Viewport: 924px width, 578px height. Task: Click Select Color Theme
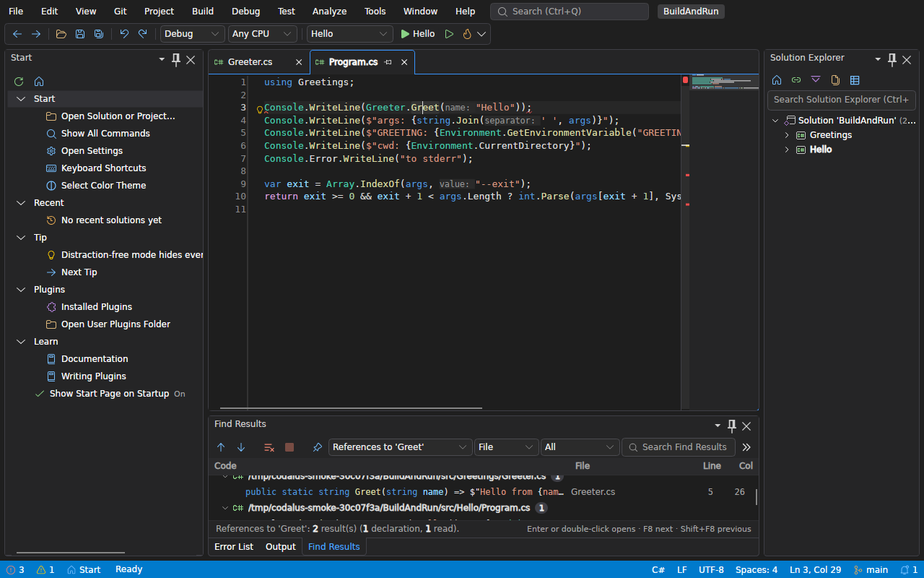pyautogui.click(x=104, y=186)
